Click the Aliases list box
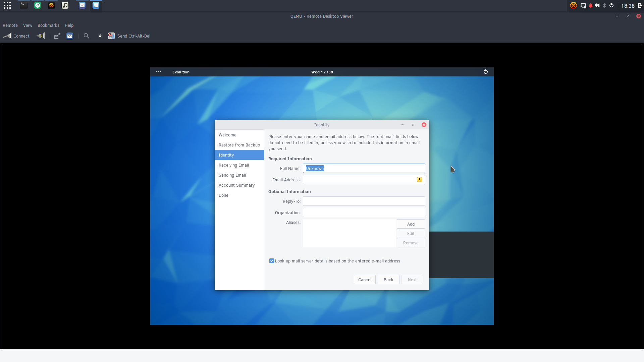 pos(349,233)
